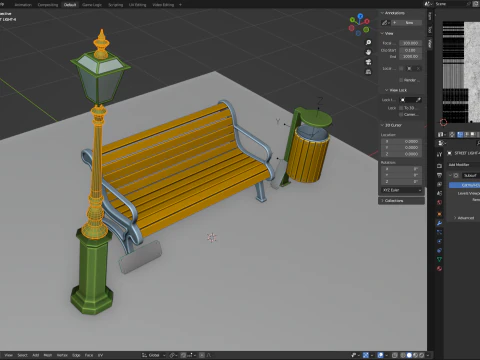Switch perspective/orthographic with the grid icon
The width and height of the screenshot is (480, 360).
pyautogui.click(x=368, y=72)
